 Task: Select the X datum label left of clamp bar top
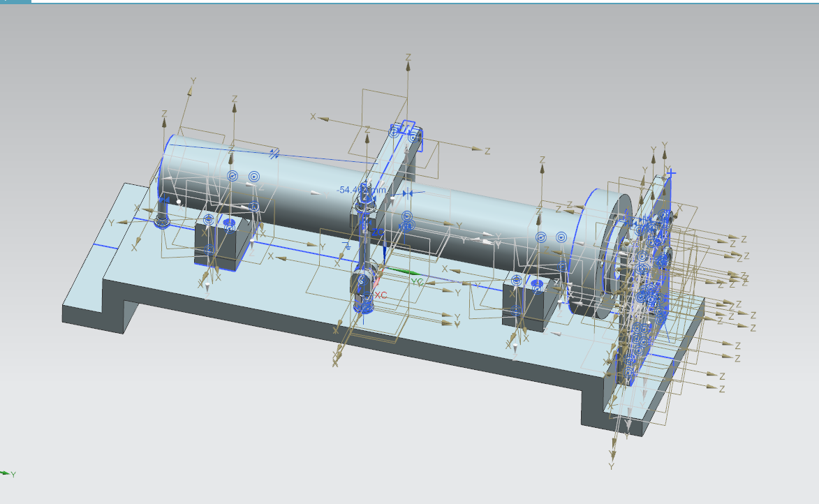[313, 117]
